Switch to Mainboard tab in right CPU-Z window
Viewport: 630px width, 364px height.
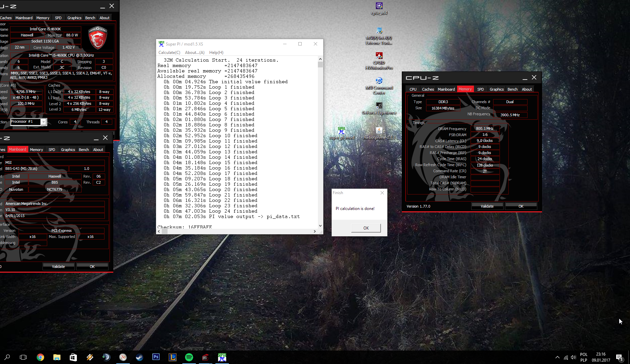point(446,89)
